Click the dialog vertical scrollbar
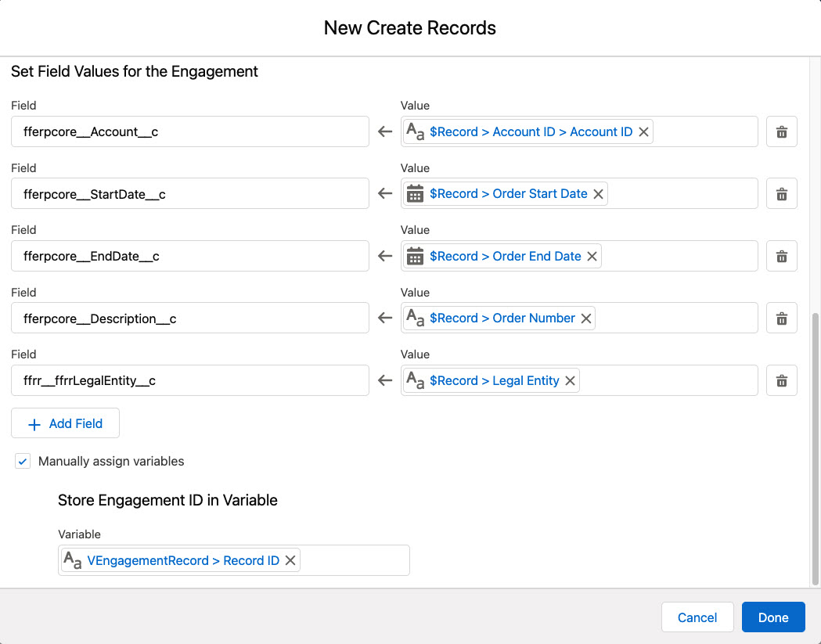821x644 pixels. (816, 446)
